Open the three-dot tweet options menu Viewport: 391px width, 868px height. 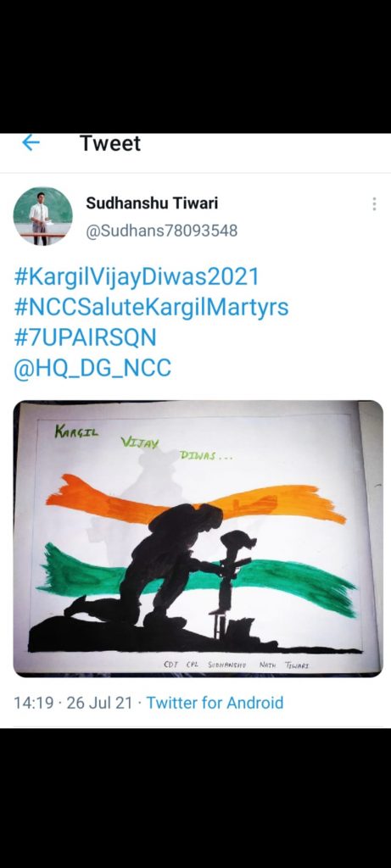pos(374,203)
